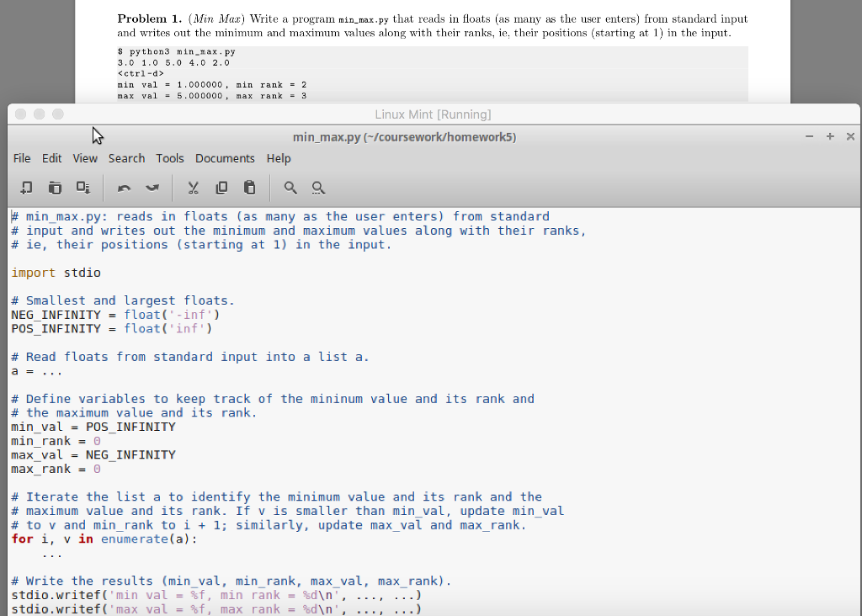Open the Documents menu
The width and height of the screenshot is (862, 616).
225,158
